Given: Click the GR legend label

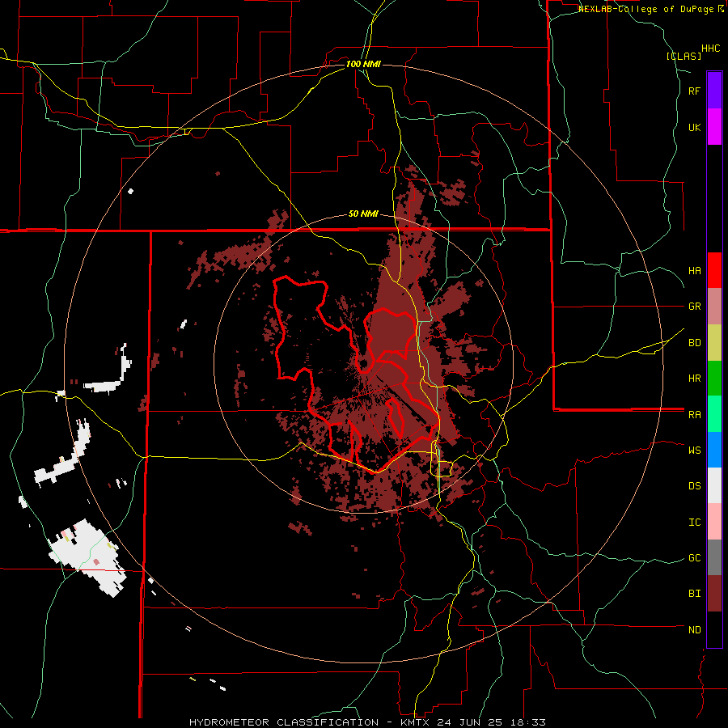Looking at the screenshot, I should (x=694, y=307).
